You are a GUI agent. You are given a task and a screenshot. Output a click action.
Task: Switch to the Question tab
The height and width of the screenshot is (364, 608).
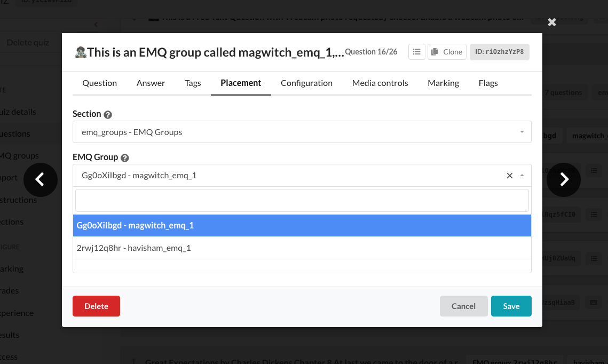coord(99,83)
